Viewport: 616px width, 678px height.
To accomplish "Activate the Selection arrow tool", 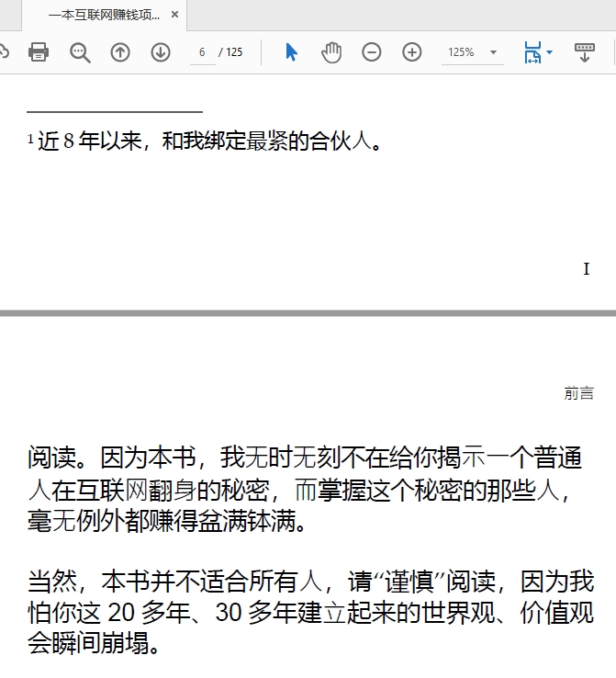I will [291, 52].
